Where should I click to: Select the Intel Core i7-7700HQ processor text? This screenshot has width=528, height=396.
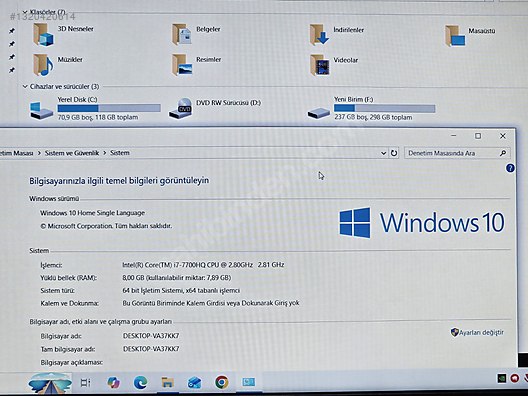point(203,265)
